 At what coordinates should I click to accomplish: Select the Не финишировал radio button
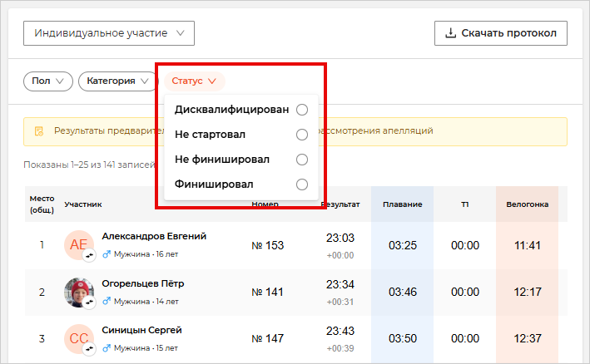[302, 160]
